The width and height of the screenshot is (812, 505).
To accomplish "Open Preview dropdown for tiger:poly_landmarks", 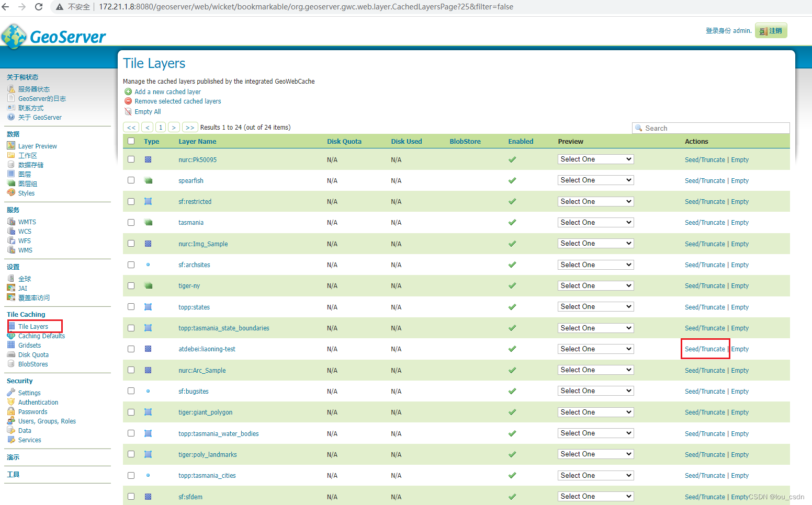I will (x=595, y=454).
